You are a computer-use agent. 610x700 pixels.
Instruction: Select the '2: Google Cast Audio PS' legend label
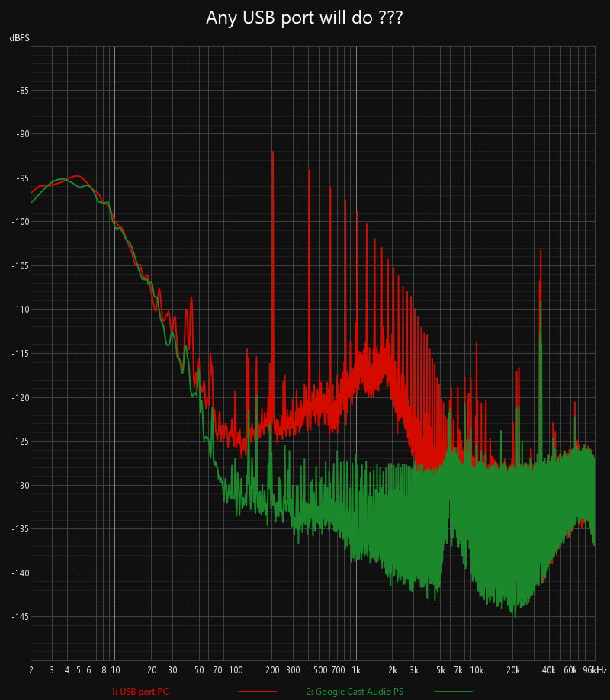tap(354, 692)
